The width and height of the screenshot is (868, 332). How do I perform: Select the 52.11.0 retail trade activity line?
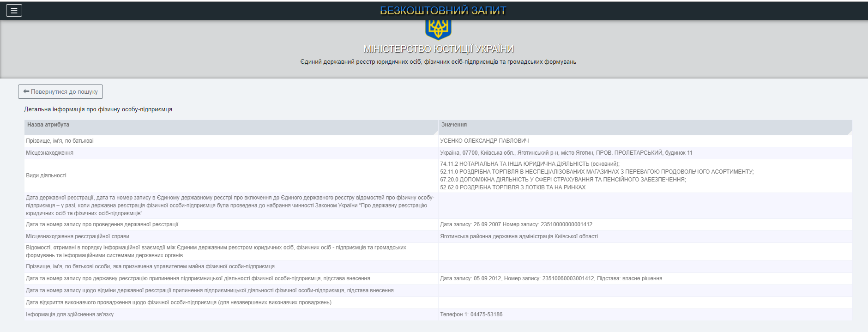(x=597, y=172)
